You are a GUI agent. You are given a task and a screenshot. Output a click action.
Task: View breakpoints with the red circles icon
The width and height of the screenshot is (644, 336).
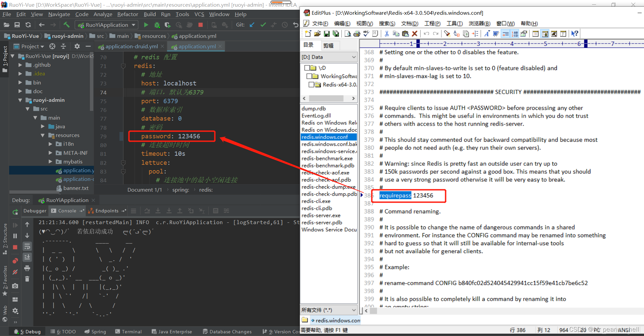tap(15, 261)
